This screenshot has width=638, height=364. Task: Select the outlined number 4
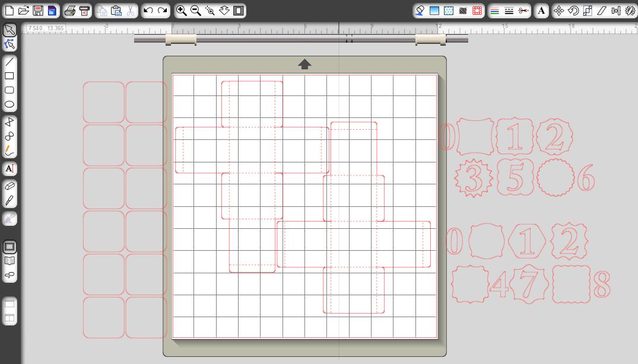click(499, 285)
